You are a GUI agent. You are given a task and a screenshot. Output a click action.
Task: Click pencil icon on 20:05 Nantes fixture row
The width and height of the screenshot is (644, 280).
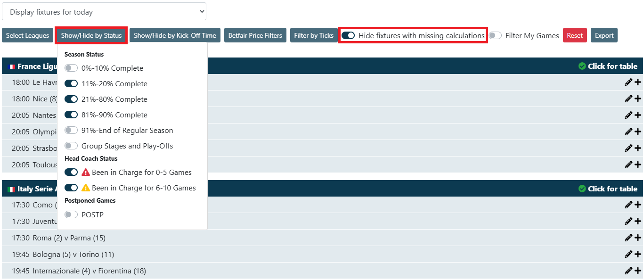[628, 115]
